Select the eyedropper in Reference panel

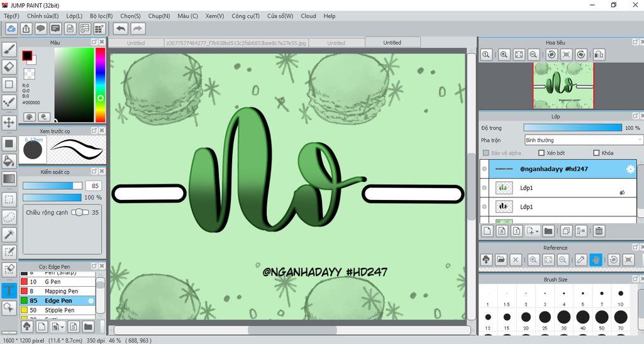[580, 260]
